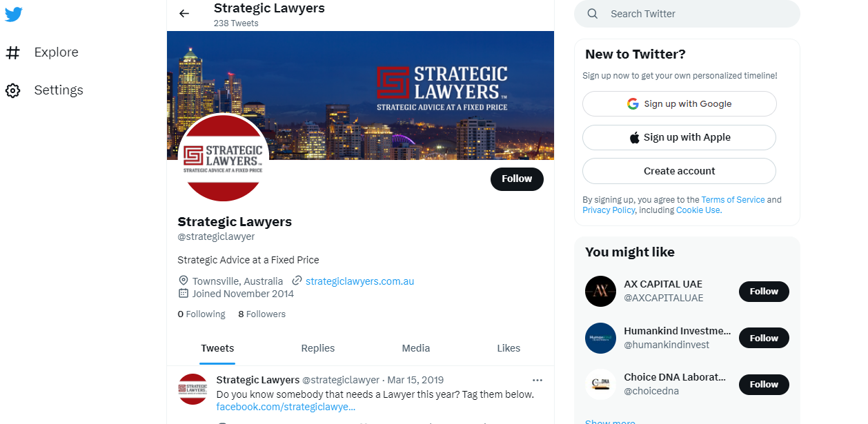Open Explore via the hashtag icon

[x=12, y=52]
